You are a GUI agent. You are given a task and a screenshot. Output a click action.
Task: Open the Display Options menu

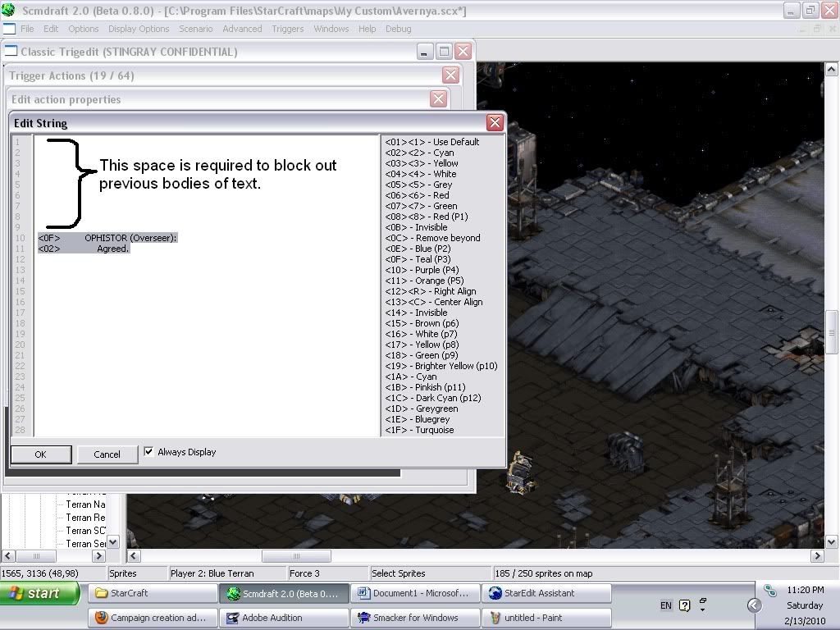coord(139,29)
